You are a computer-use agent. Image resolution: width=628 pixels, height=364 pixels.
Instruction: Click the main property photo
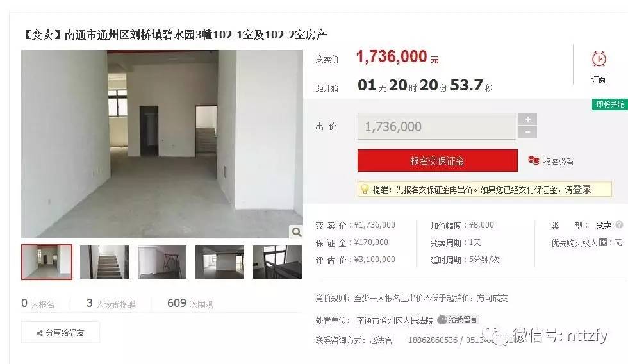(161, 144)
